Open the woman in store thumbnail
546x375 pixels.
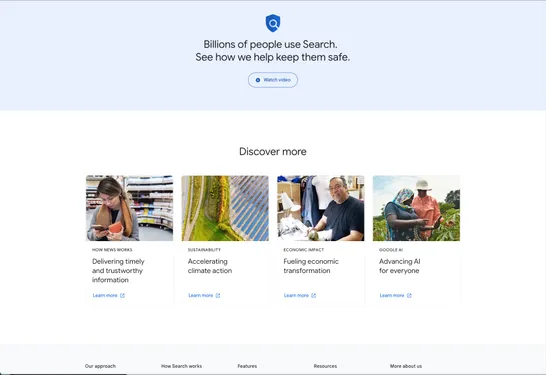130,208
